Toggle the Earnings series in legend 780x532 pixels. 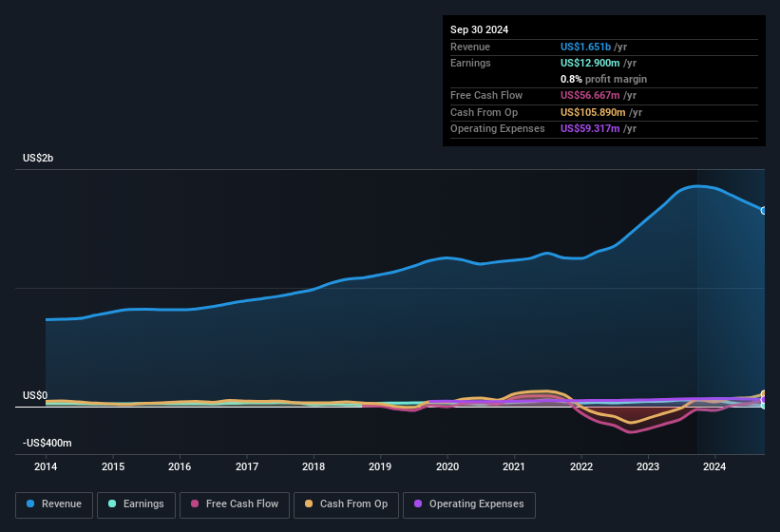(136, 504)
